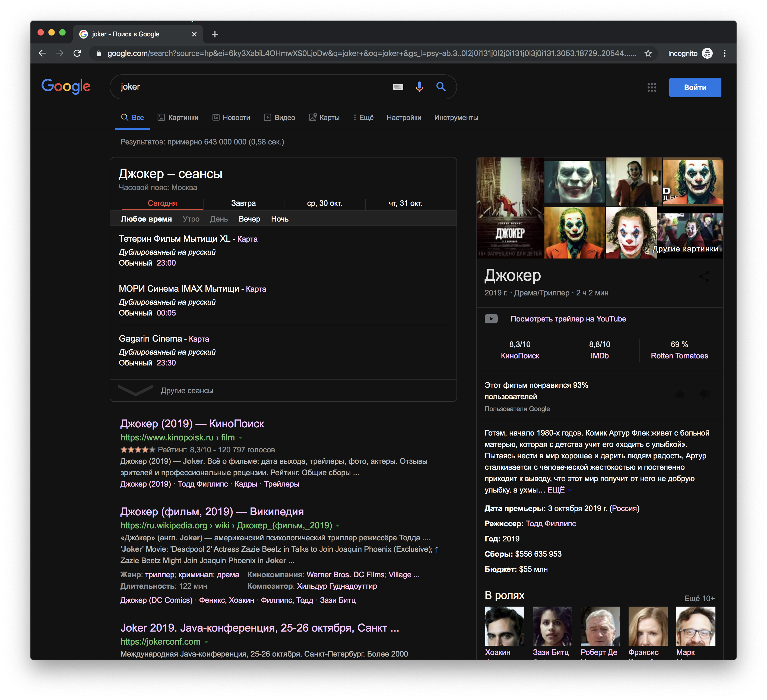The image size is (767, 700).
Task: Expand the Ещё menu
Action: [x=363, y=118]
